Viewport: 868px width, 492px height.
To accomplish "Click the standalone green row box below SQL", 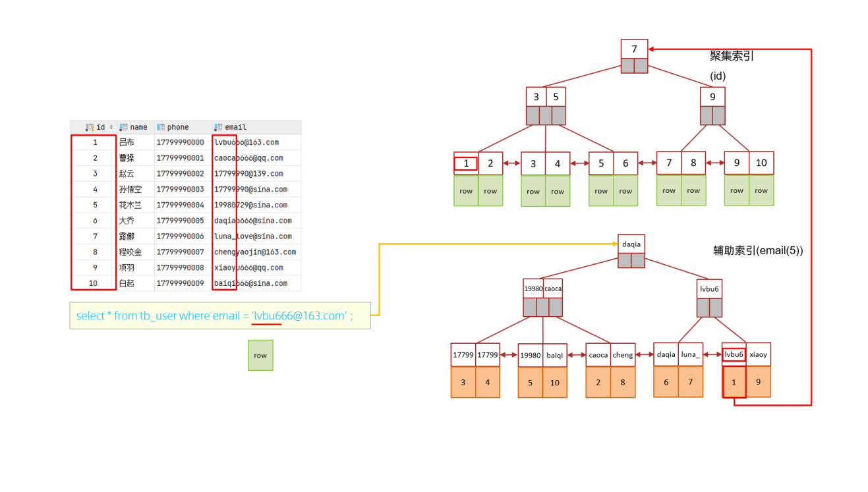I will point(260,355).
